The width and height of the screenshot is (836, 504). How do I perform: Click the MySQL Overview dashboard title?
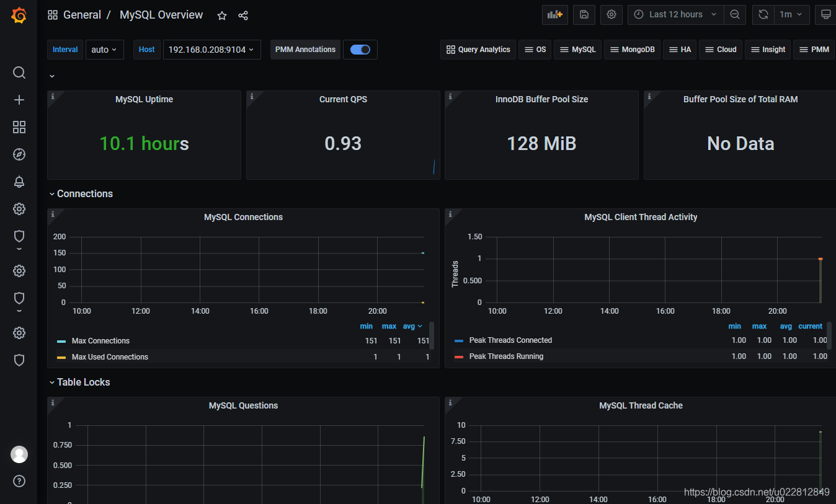pyautogui.click(x=161, y=15)
